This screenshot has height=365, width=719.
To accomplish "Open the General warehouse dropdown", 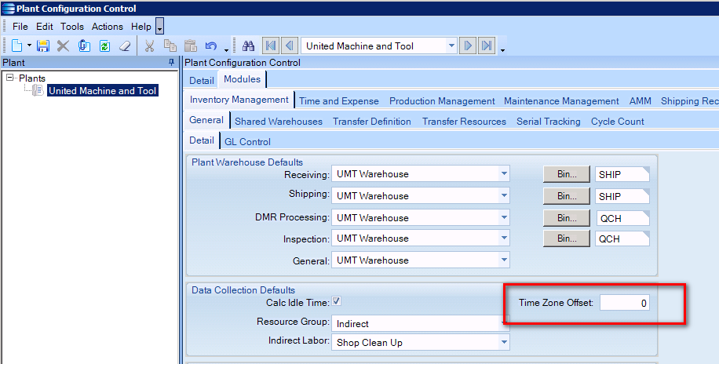I will [504, 260].
